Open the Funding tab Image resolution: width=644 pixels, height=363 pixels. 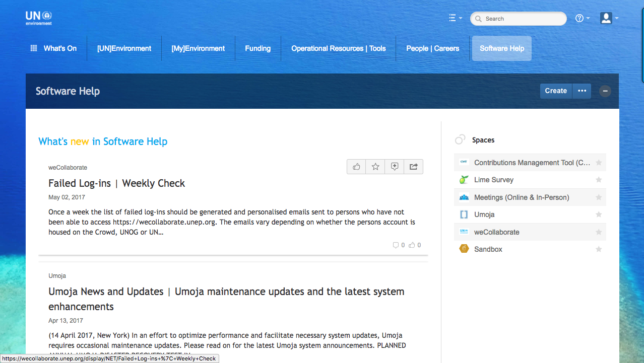pyautogui.click(x=258, y=48)
